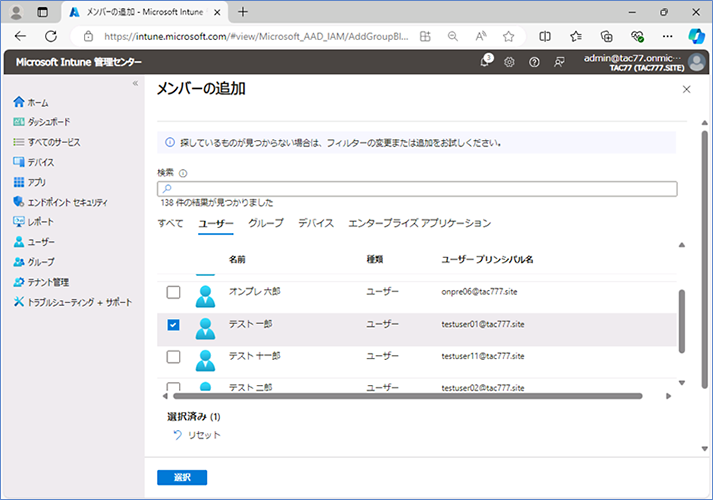
Task: Open a new browser tab
Action: click(243, 12)
